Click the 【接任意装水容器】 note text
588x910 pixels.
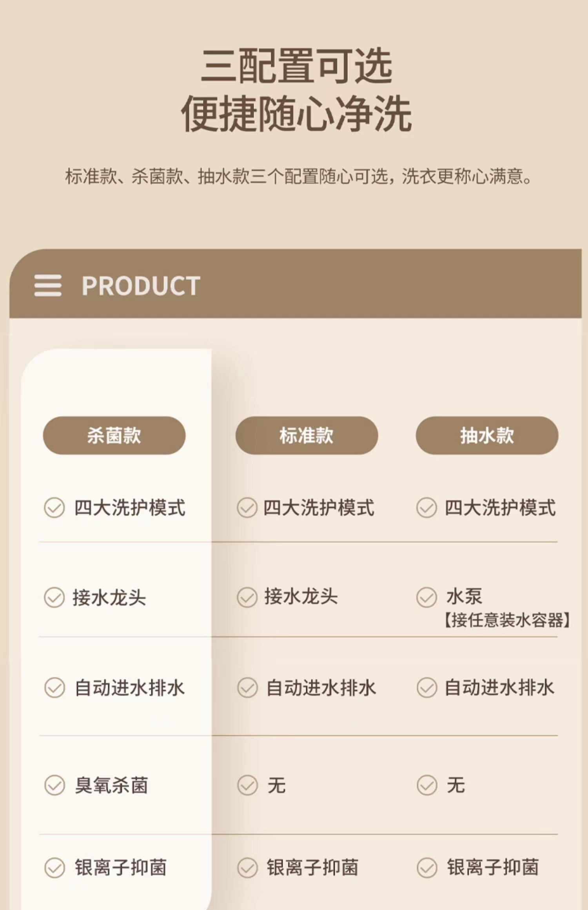coord(507,620)
